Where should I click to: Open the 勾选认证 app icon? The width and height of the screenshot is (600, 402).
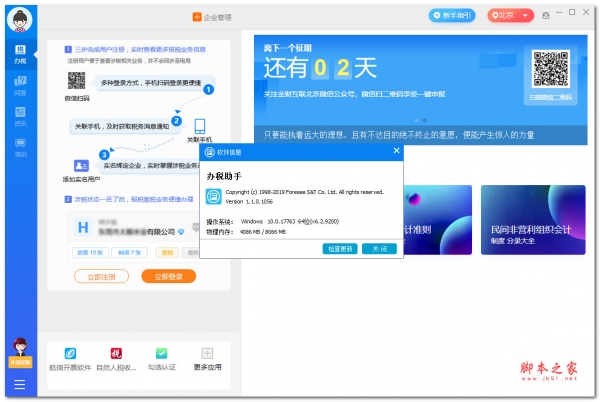tap(161, 353)
